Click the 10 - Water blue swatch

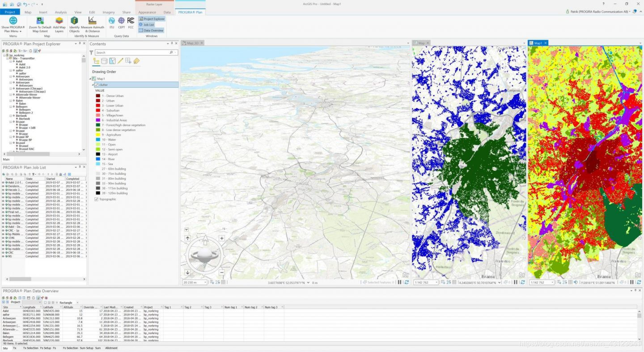coord(98,140)
